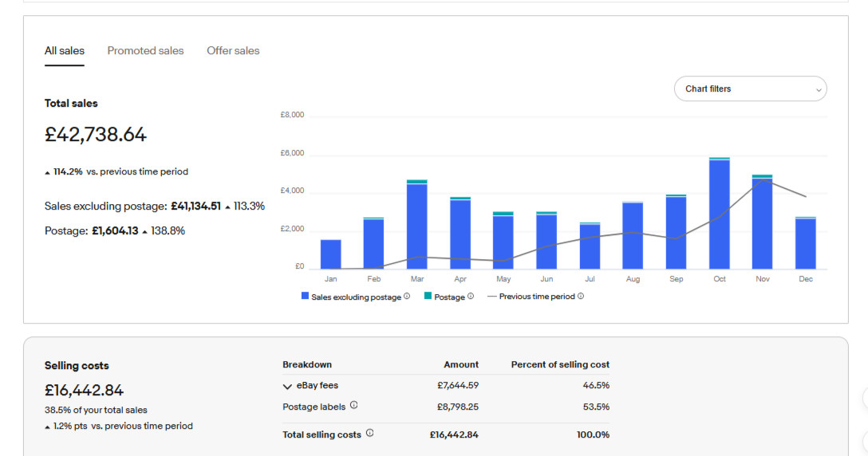The height and width of the screenshot is (456, 868).
Task: Click info icon beside Postage labels
Action: coord(353,405)
